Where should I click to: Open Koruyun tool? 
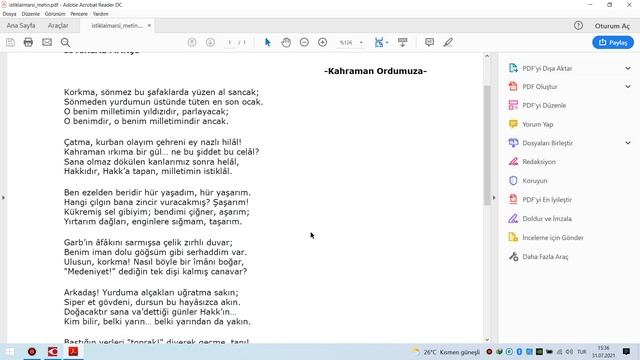pyautogui.click(x=535, y=180)
